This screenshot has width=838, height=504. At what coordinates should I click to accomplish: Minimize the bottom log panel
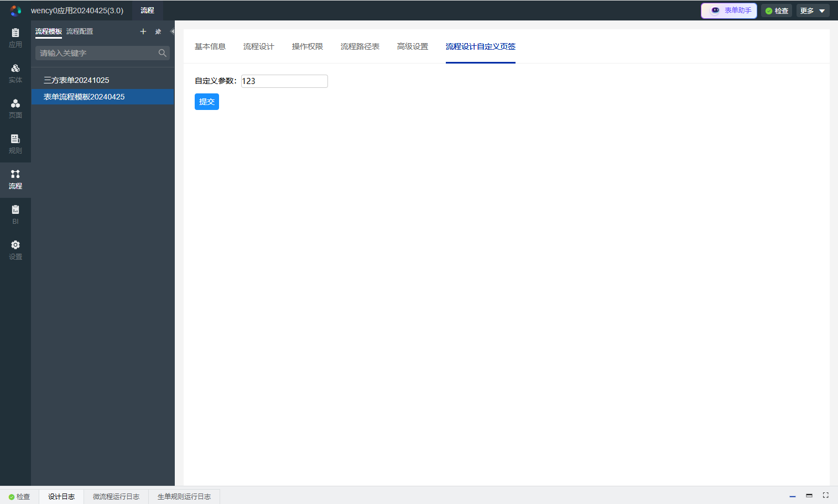coord(793,496)
